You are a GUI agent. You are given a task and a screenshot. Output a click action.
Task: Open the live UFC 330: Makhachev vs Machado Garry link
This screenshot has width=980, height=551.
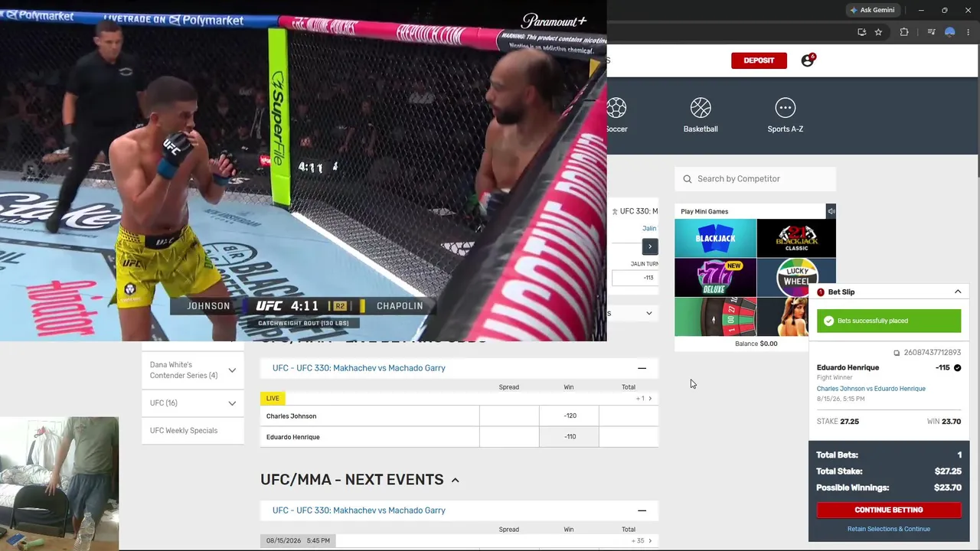[x=359, y=368]
